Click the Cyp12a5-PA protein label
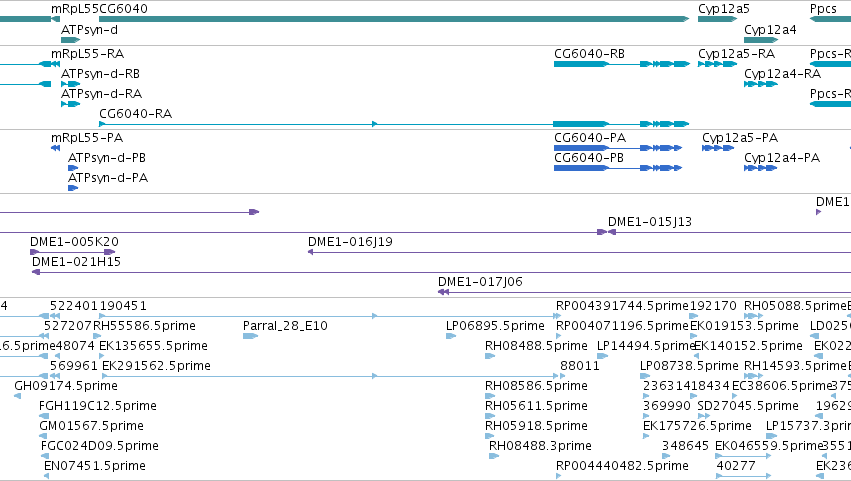 [740, 138]
